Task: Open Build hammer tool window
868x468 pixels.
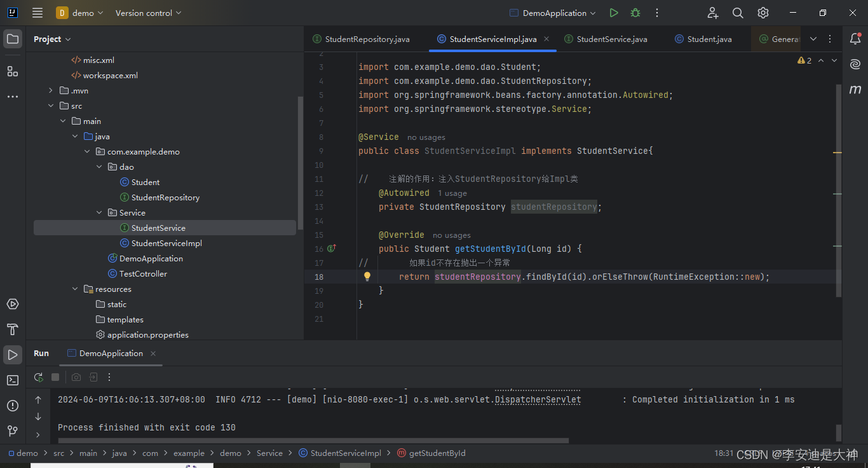Action: click(13, 329)
